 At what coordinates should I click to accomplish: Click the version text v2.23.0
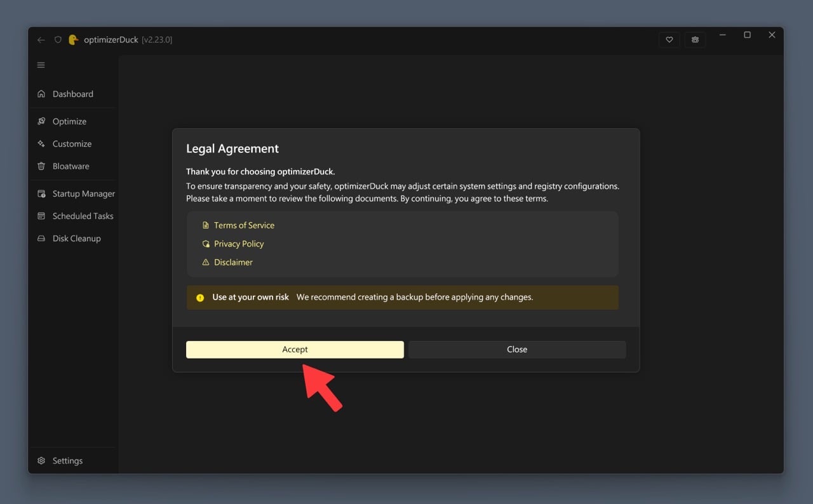click(157, 40)
